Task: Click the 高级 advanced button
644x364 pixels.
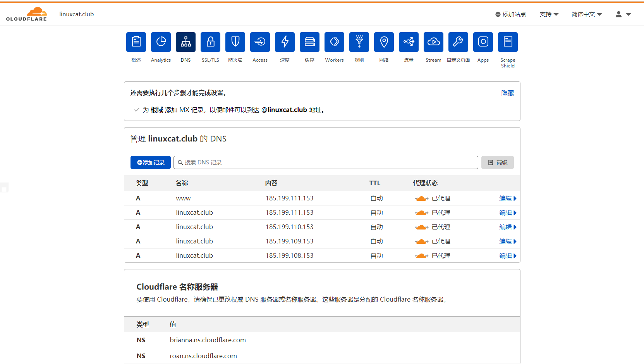Action: tap(498, 162)
